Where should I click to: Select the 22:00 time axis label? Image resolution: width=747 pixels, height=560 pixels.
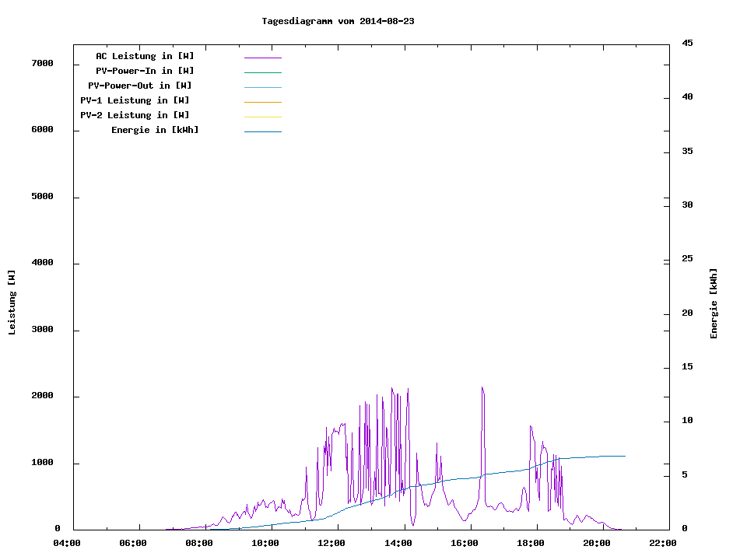coord(663,543)
